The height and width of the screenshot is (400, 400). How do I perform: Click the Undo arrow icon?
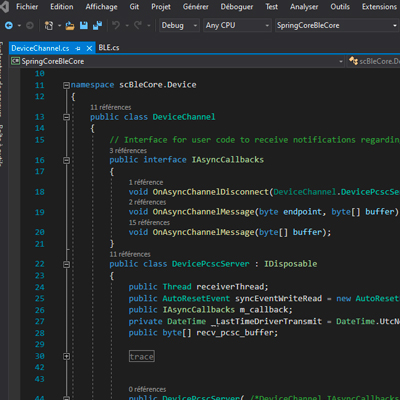(x=116, y=25)
